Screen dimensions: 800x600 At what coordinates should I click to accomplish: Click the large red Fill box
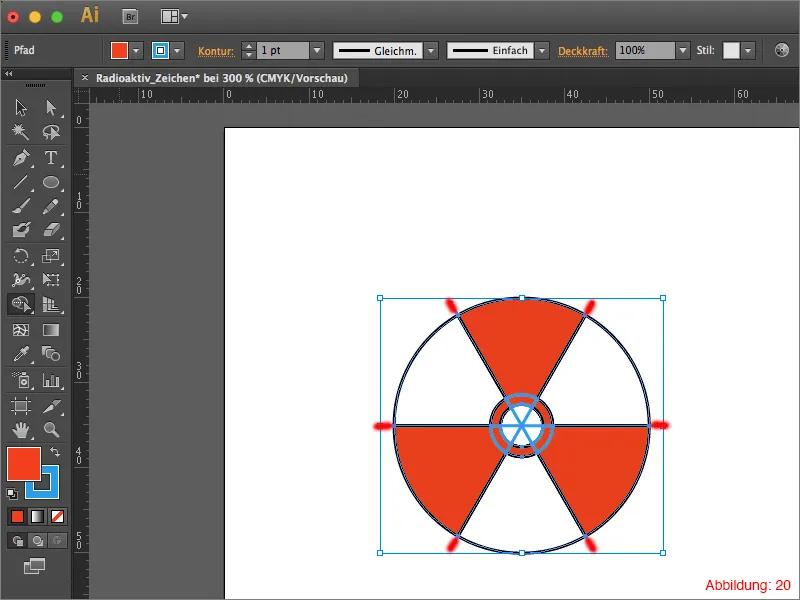[x=23, y=464]
